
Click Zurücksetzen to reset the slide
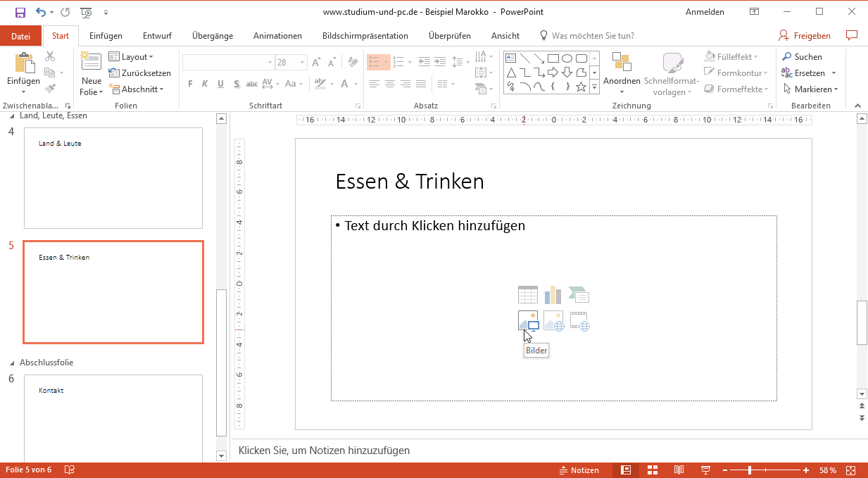[139, 73]
